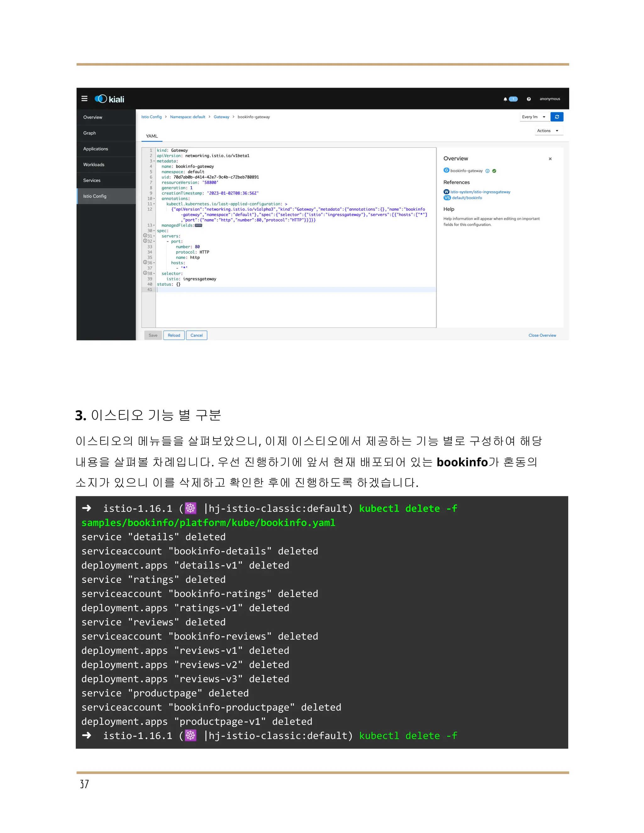Click the info marker on line 31
644x833 pixels.
[x=145, y=236]
